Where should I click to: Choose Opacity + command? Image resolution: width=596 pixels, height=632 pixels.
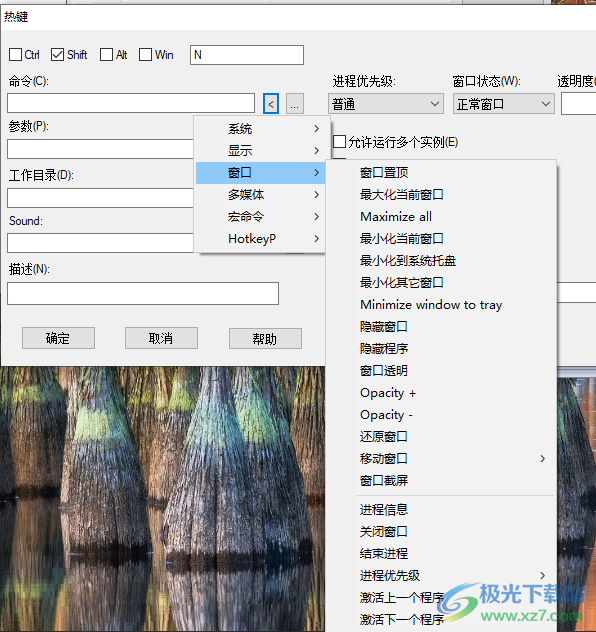coord(441,393)
